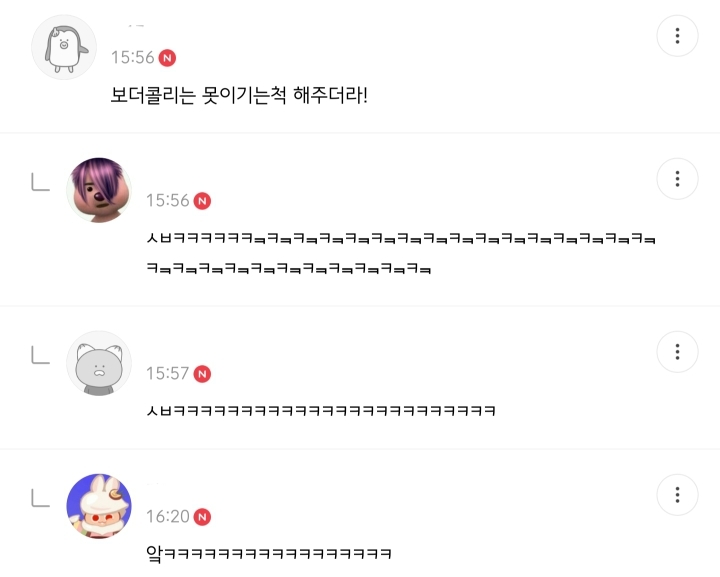Click the N badge above the 보더콜리는 comment
This screenshot has width=720, height=577.
[x=168, y=58]
